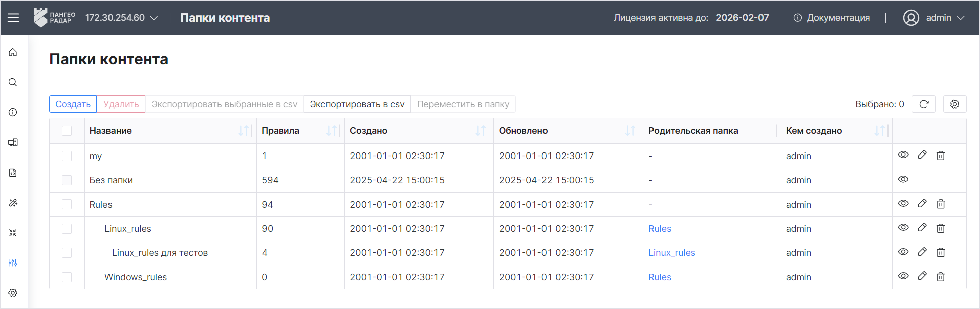Open the search icon in sidebar
Image resolution: width=980 pixels, height=309 pixels.
[13, 82]
